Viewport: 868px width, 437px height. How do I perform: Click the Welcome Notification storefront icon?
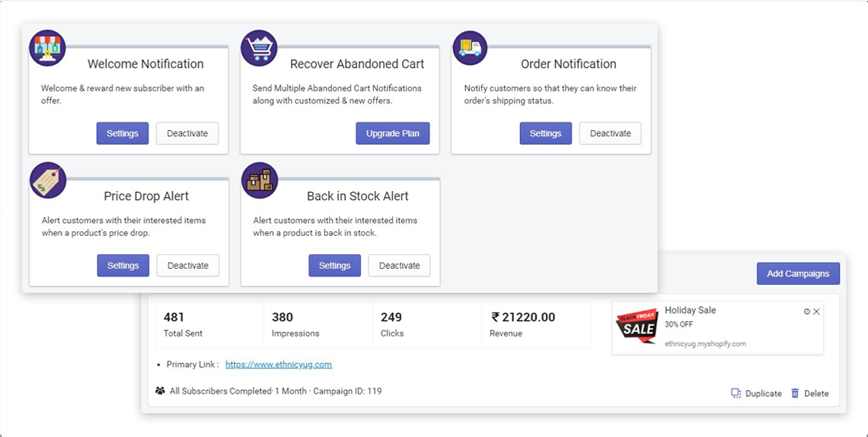click(47, 49)
